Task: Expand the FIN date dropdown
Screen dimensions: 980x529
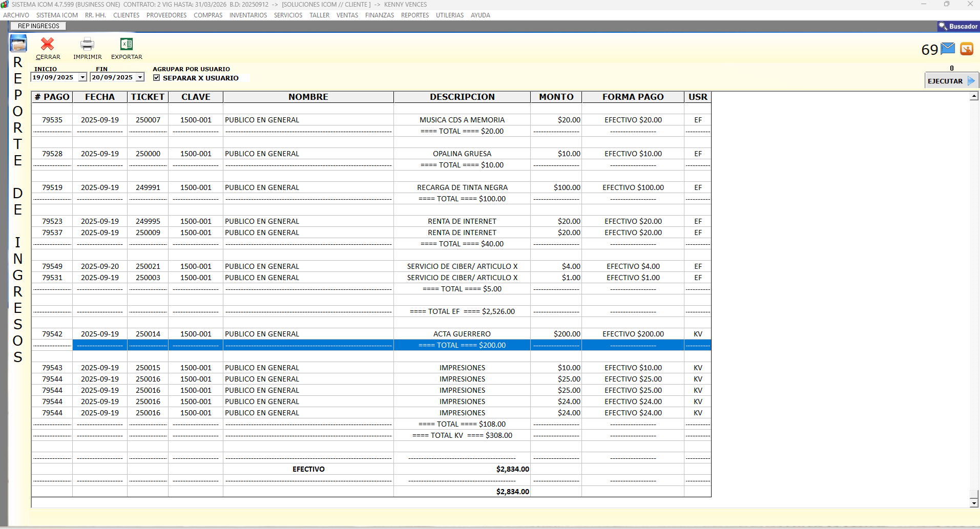Action: coord(140,77)
